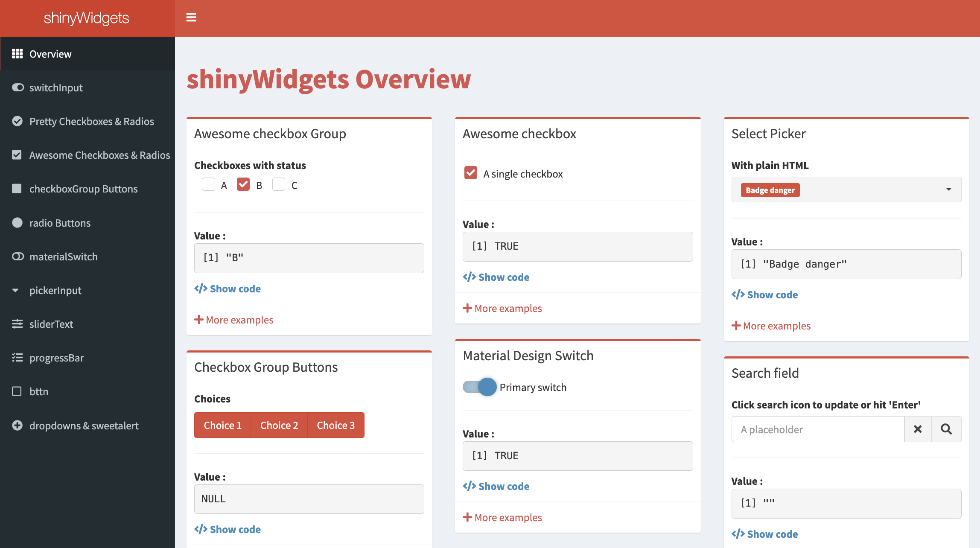Image resolution: width=980 pixels, height=548 pixels.
Task: Expand More examples under Awesome checkbox
Action: click(502, 308)
